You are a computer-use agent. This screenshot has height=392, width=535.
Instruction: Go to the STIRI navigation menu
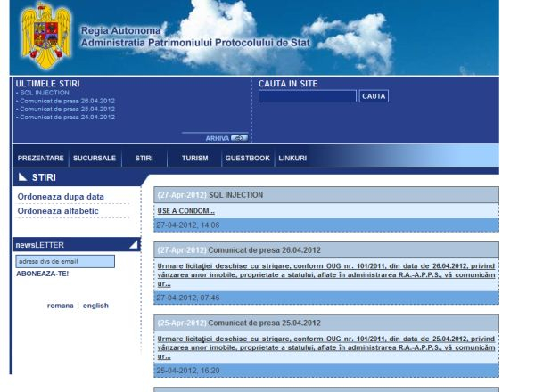point(144,159)
